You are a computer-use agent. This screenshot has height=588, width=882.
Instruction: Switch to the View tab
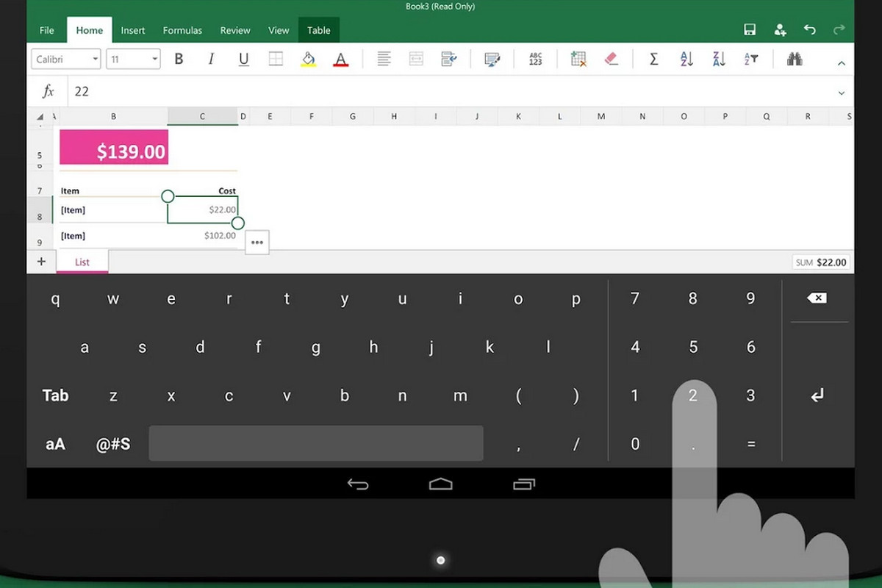279,30
